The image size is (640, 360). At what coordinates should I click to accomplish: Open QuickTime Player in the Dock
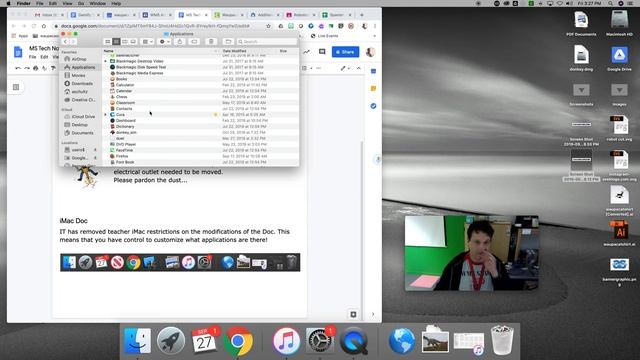pyautogui.click(x=353, y=340)
